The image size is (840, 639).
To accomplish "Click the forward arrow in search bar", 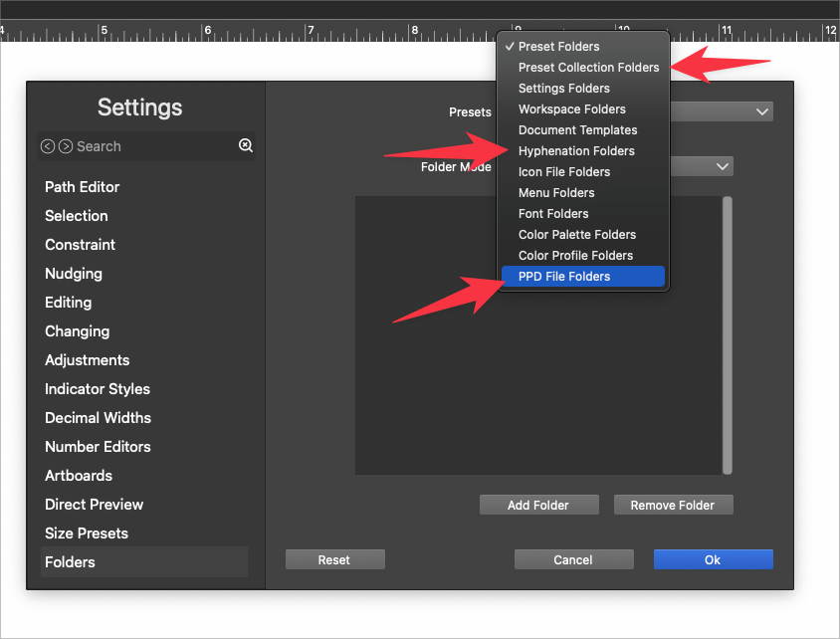I will [66, 146].
